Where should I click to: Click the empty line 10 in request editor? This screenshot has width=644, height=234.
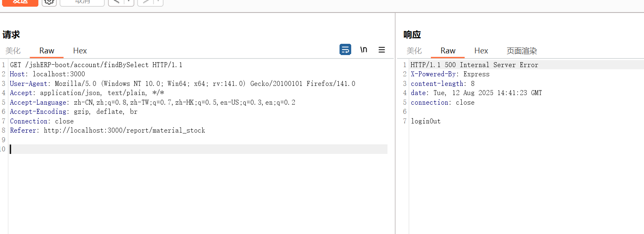tap(167, 149)
